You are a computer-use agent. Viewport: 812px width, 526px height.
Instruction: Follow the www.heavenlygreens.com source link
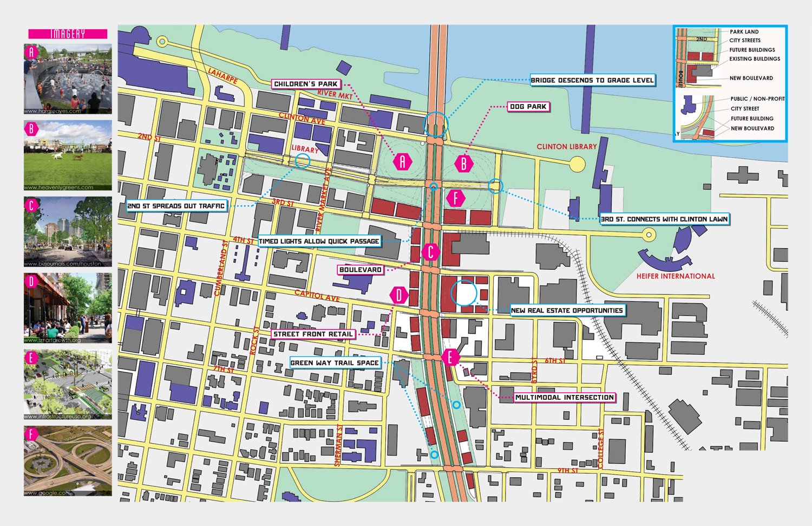tap(58, 187)
